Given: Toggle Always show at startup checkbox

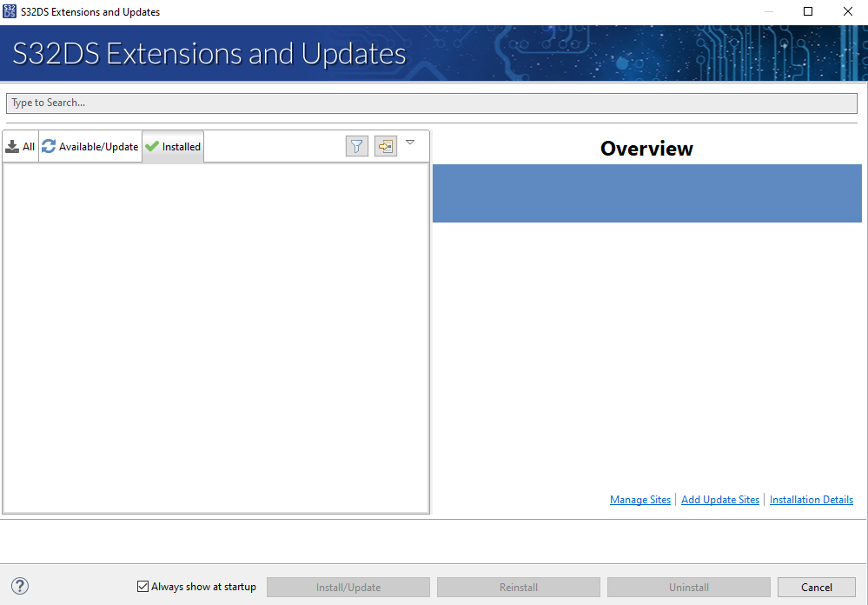Looking at the screenshot, I should point(142,586).
